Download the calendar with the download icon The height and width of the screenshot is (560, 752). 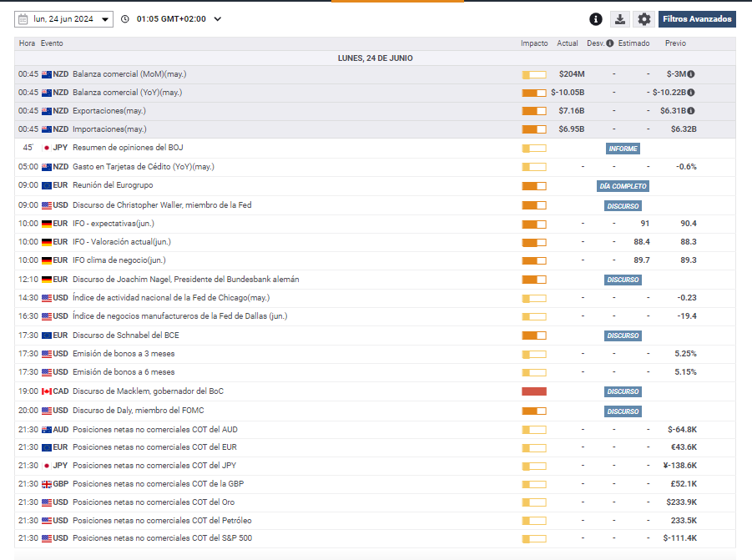(x=620, y=19)
